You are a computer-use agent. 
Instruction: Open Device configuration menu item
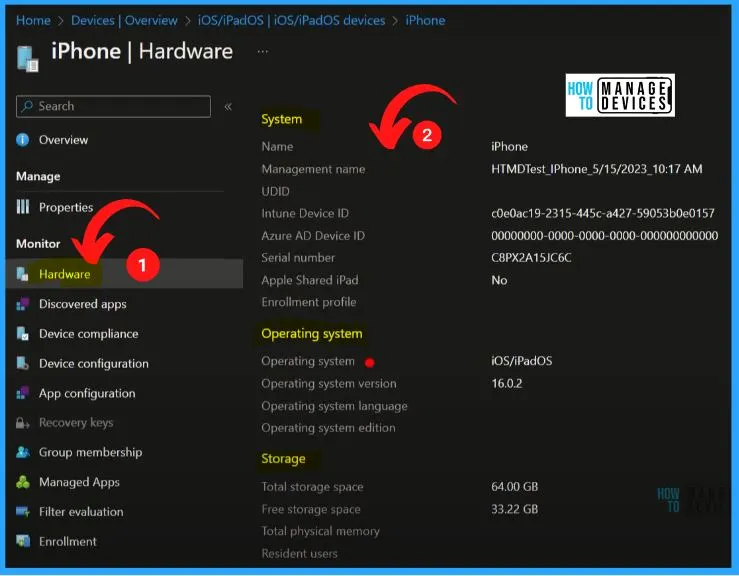click(94, 363)
